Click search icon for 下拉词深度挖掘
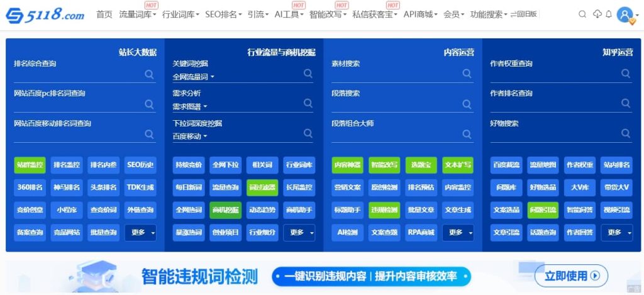 (x=308, y=133)
